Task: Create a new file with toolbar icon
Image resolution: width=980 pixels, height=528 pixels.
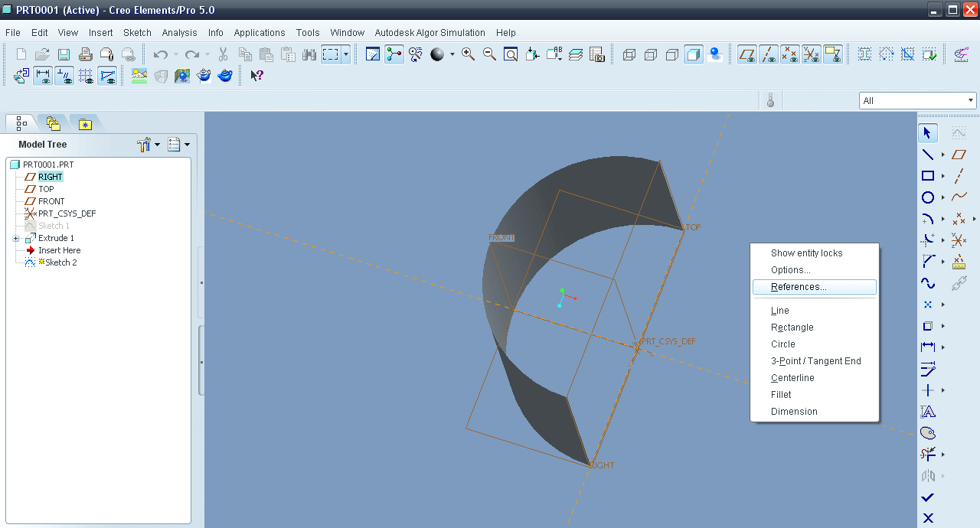Action: coord(21,54)
